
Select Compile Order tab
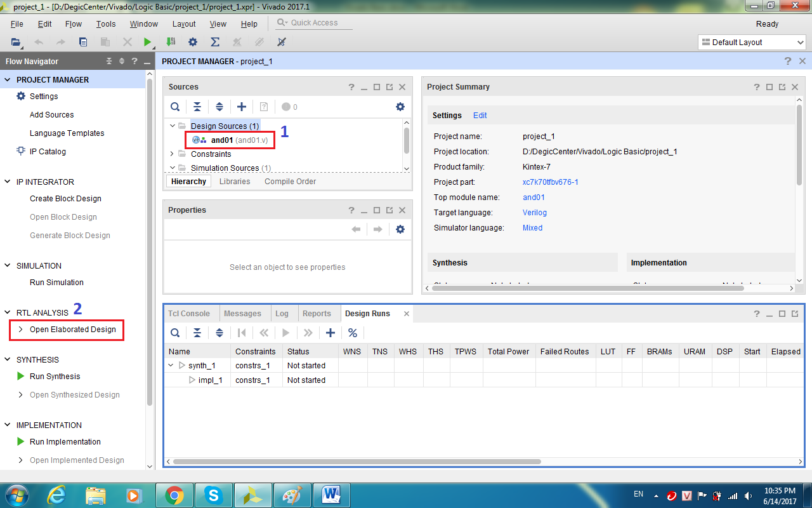[x=291, y=182]
